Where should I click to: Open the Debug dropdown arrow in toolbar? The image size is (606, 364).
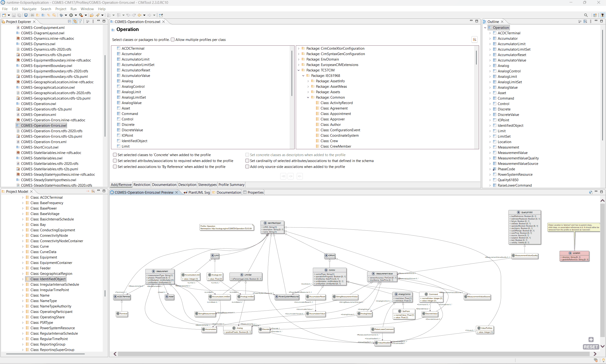(x=66, y=15)
